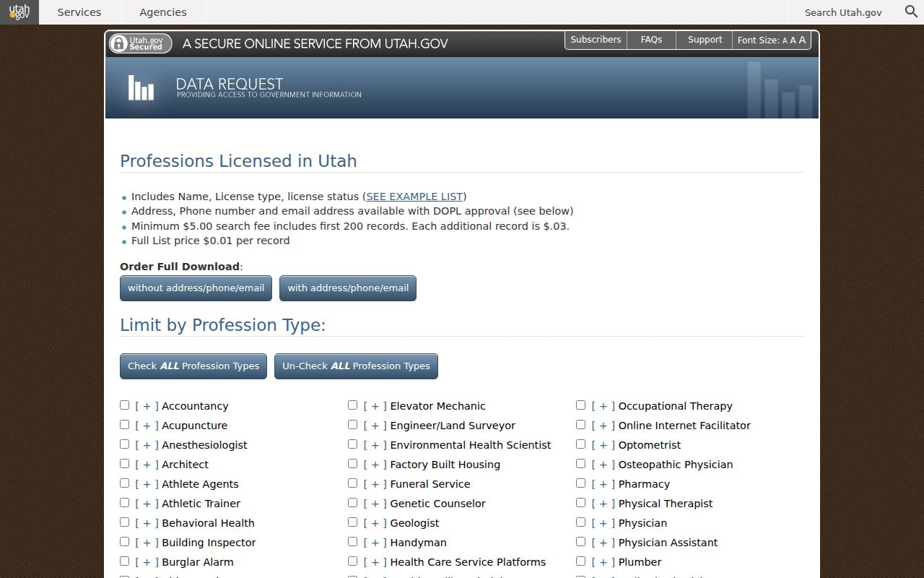Viewport: 924px width, 578px height.
Task: Expand the Plumber plus toggle
Action: point(603,562)
